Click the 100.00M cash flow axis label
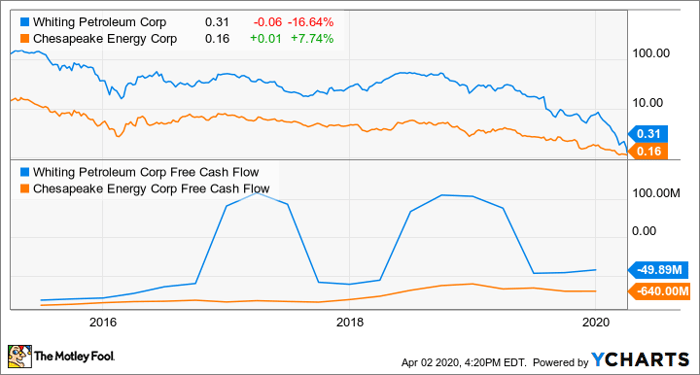 click(x=658, y=193)
